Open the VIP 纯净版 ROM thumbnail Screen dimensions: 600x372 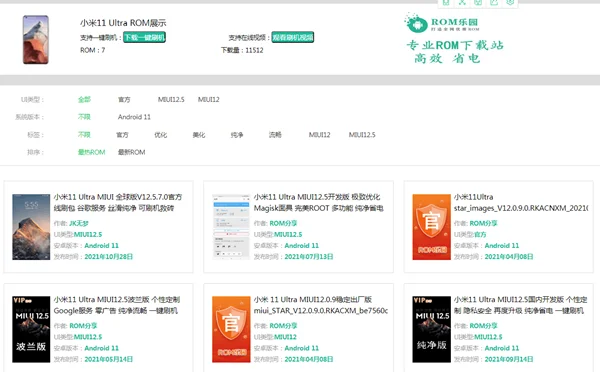click(x=431, y=329)
